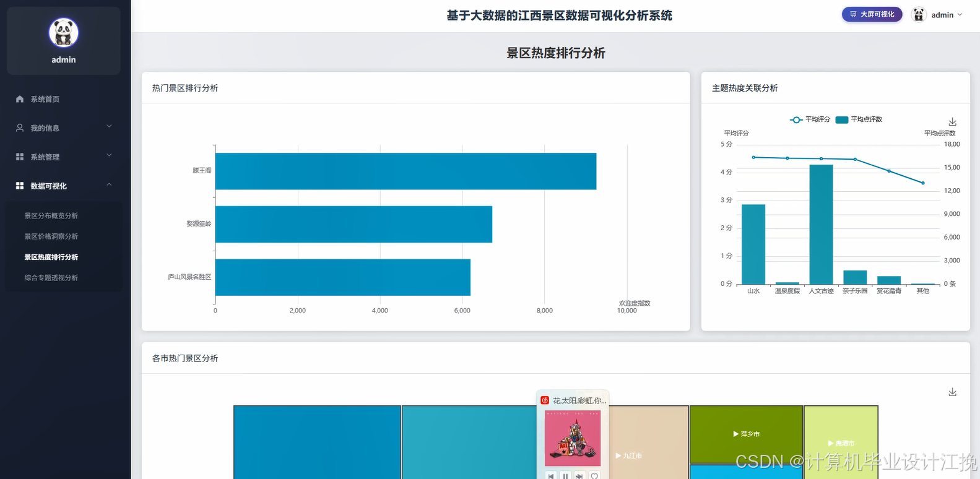Image resolution: width=980 pixels, height=479 pixels.
Task: Click the 山水 column in theme chart
Action: (753, 244)
